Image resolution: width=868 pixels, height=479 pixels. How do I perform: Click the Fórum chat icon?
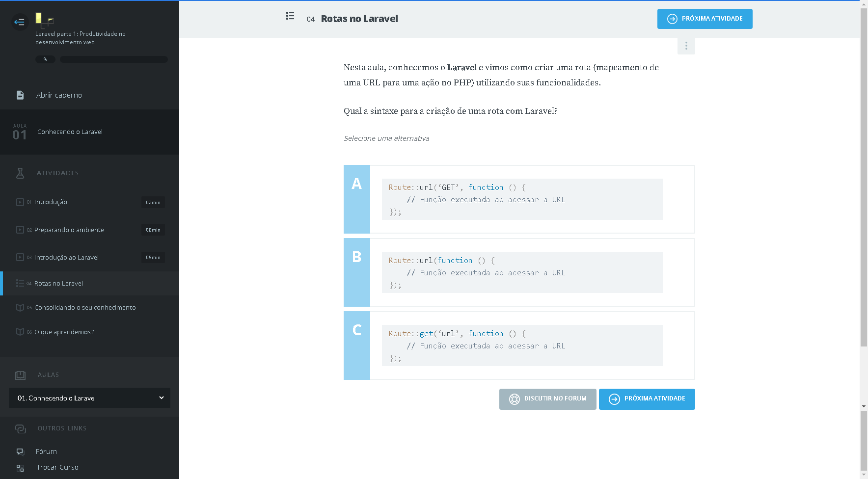click(20, 452)
